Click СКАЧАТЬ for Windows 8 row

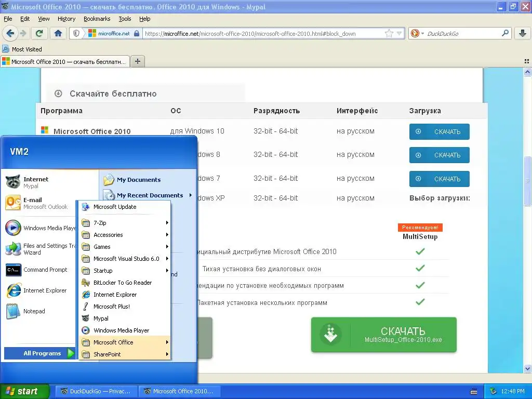coord(439,155)
